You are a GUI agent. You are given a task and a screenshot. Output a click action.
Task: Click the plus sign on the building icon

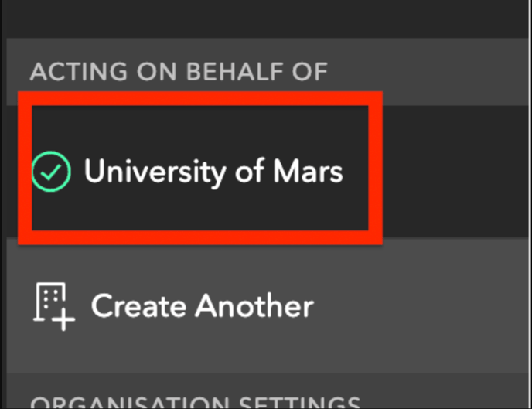[63, 319]
